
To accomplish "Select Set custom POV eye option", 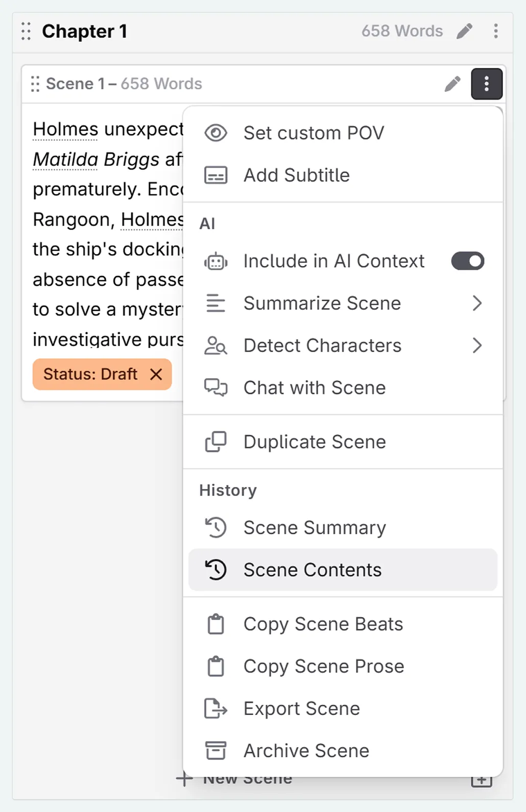I will tap(313, 133).
